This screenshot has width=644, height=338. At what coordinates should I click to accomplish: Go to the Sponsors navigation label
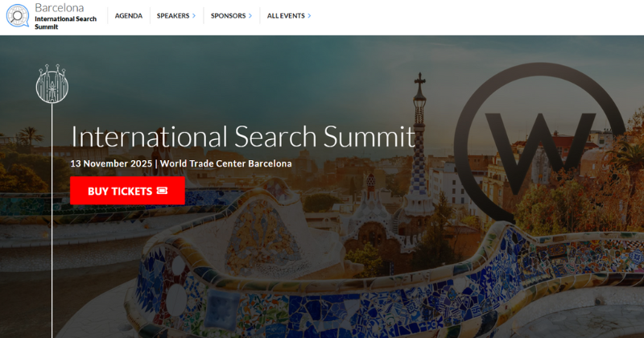(228, 15)
